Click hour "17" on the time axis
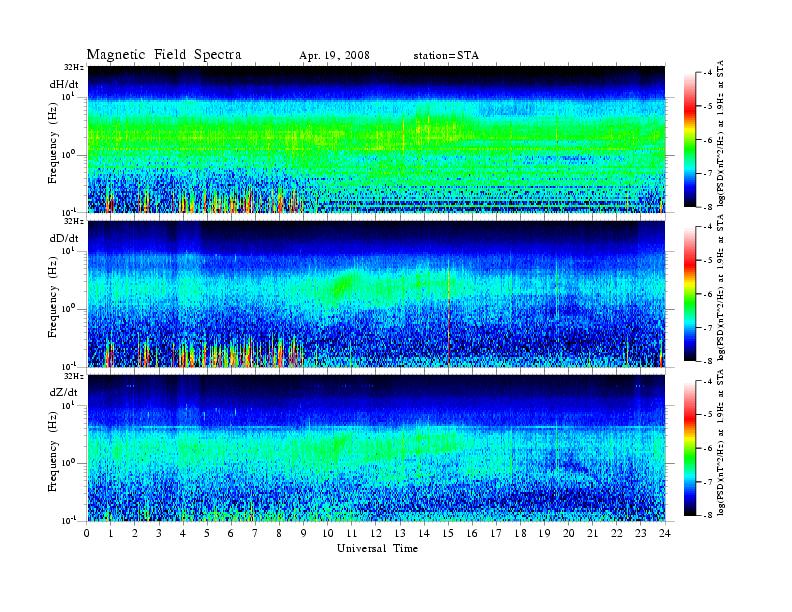Image resolution: width=792 pixels, height=612 pixels. [x=497, y=533]
